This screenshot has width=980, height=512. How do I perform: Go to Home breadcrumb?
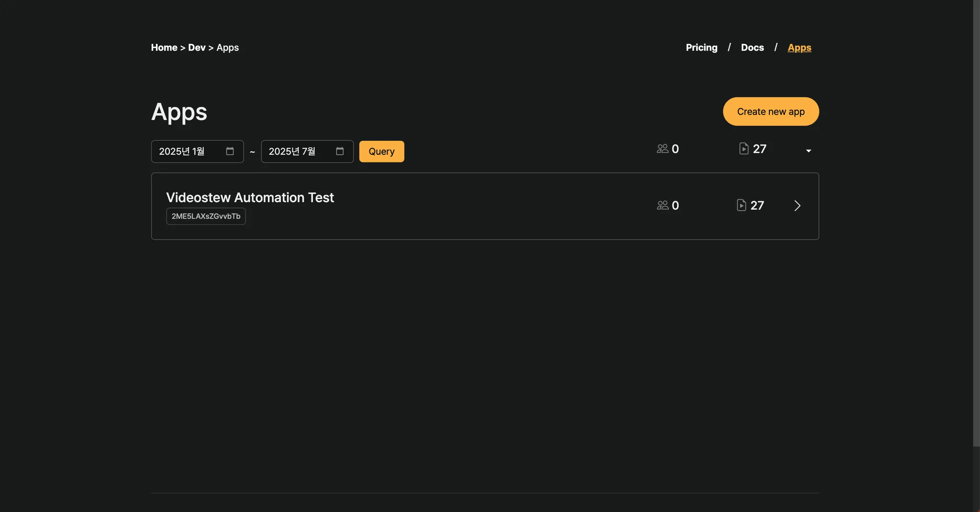164,47
